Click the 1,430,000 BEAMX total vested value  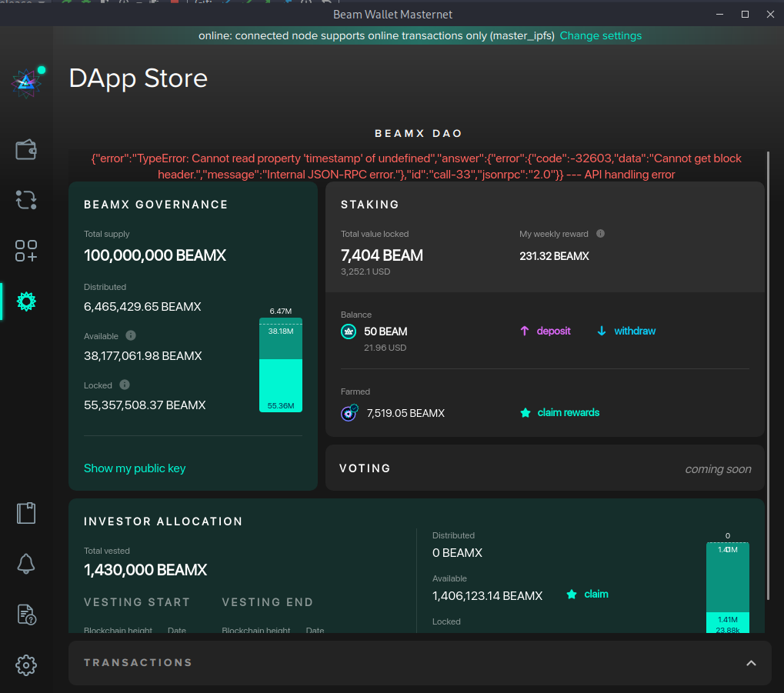145,570
